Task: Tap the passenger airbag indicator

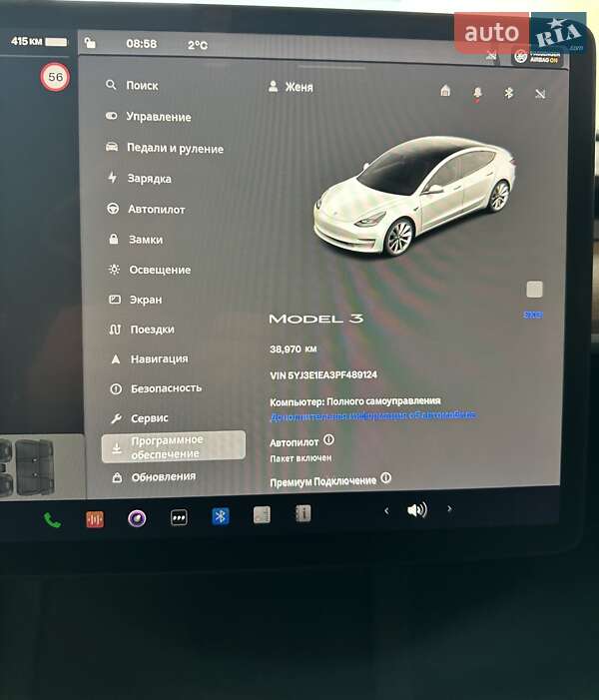Action: tap(536, 57)
